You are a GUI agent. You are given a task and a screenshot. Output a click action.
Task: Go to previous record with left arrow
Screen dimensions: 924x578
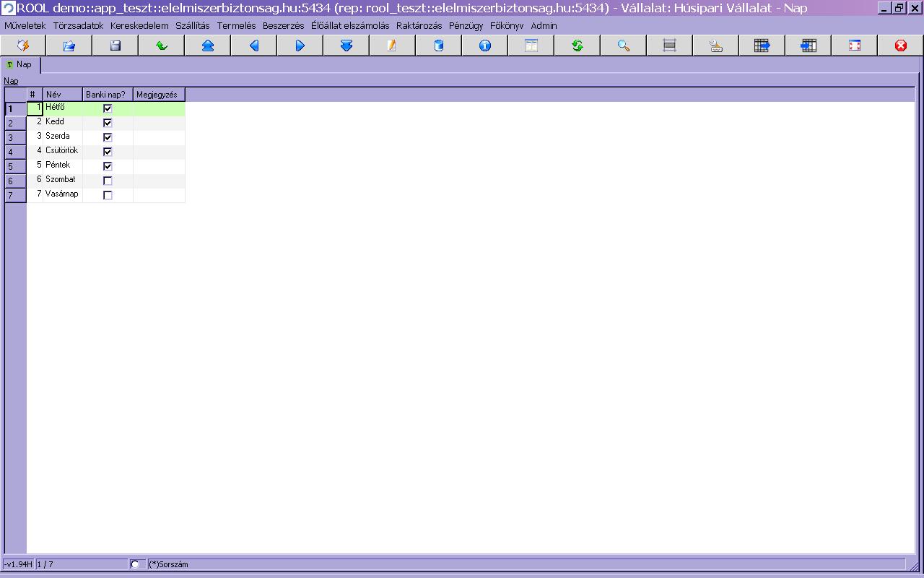(254, 46)
